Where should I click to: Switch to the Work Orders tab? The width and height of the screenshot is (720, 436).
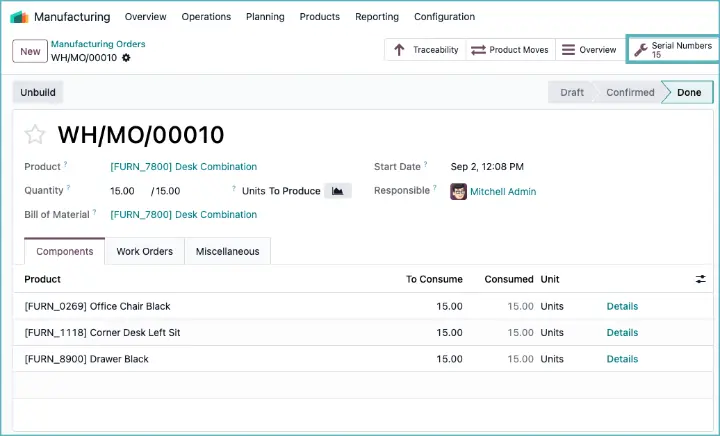144,252
